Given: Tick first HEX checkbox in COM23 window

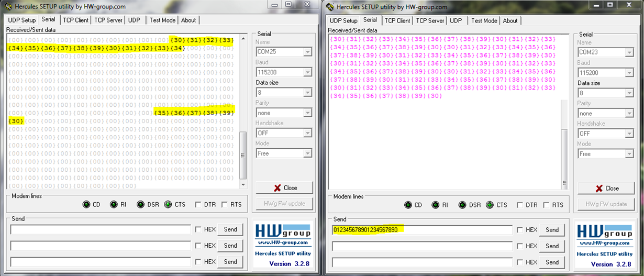Looking at the screenshot, I should click(520, 229).
